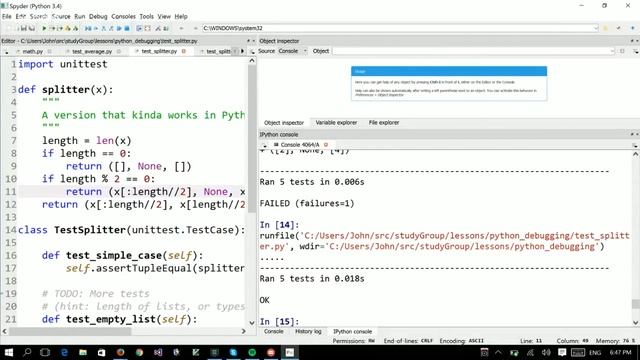This screenshot has height=360, width=640.
Task: Close the Console 4064/A tab
Action: pos(326,144)
